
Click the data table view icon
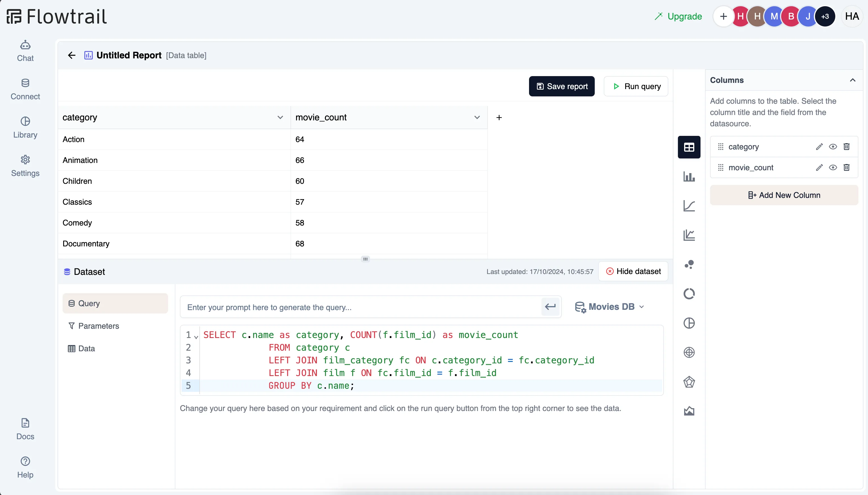(x=689, y=147)
